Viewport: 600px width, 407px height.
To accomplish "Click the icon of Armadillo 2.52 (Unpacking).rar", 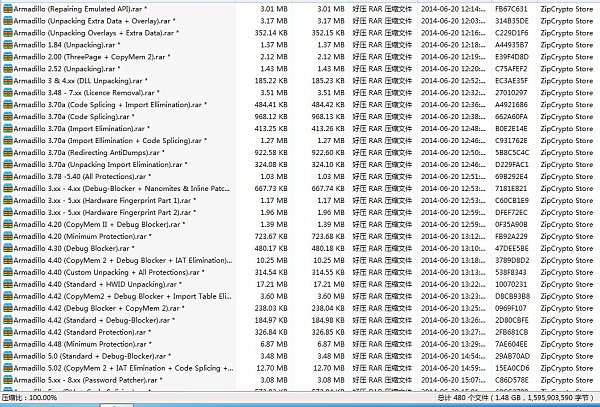I will [8, 69].
